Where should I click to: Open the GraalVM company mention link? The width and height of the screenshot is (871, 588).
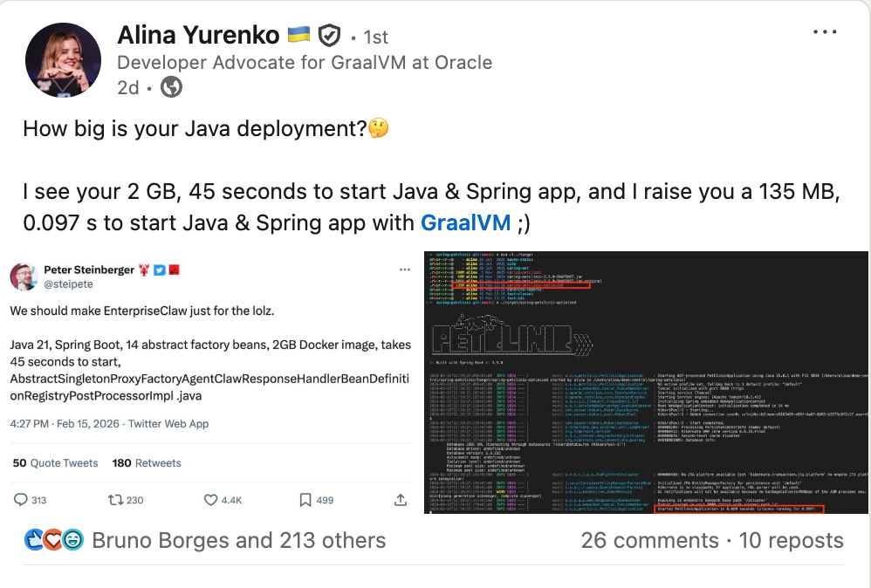(465, 222)
